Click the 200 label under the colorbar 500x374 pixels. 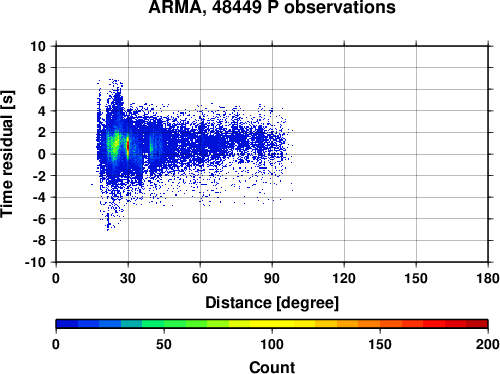coord(488,344)
